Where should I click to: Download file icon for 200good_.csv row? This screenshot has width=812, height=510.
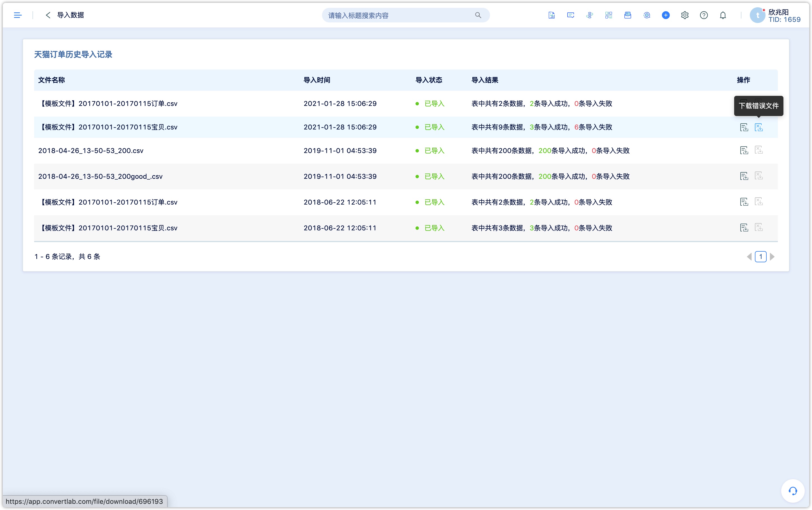(x=744, y=176)
